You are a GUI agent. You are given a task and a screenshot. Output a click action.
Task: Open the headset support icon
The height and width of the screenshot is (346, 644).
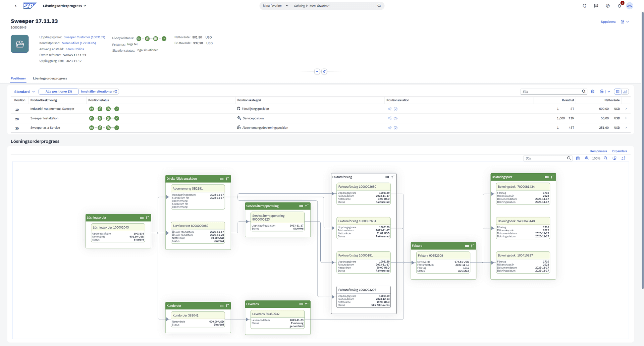(x=584, y=6)
